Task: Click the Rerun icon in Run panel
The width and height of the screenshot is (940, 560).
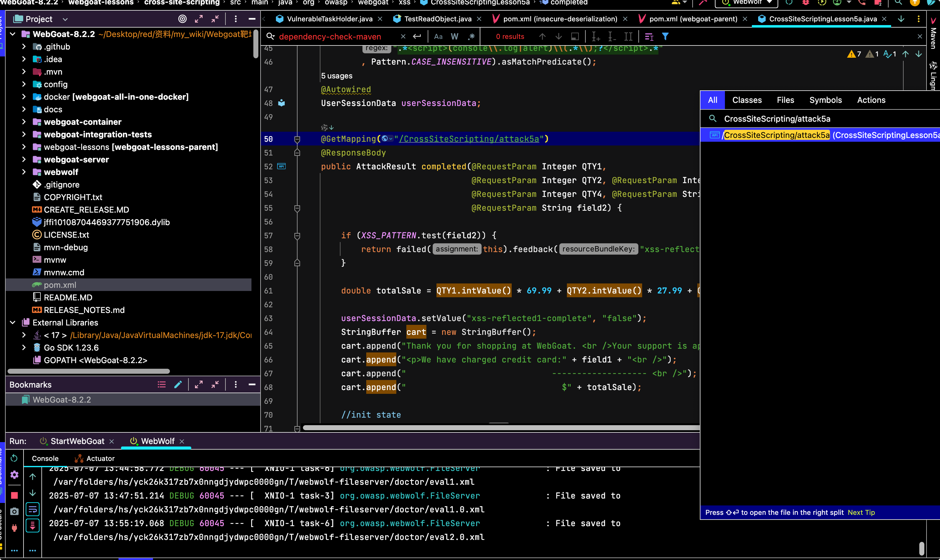Action: point(14,458)
